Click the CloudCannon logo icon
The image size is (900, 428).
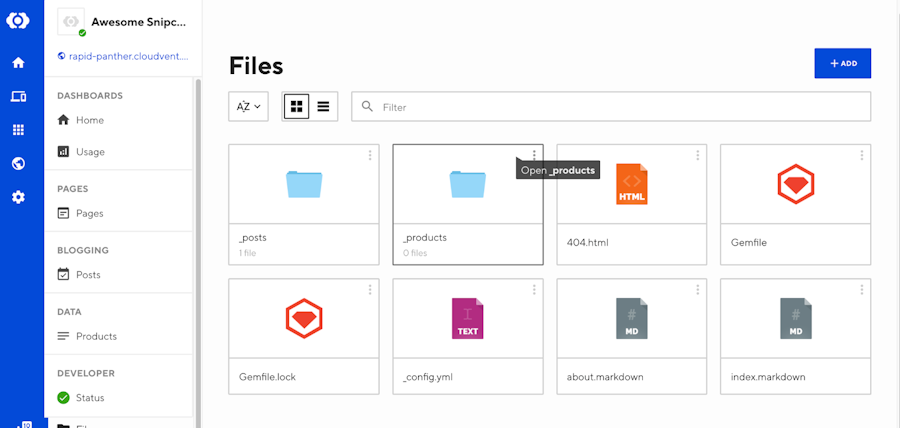[x=18, y=20]
